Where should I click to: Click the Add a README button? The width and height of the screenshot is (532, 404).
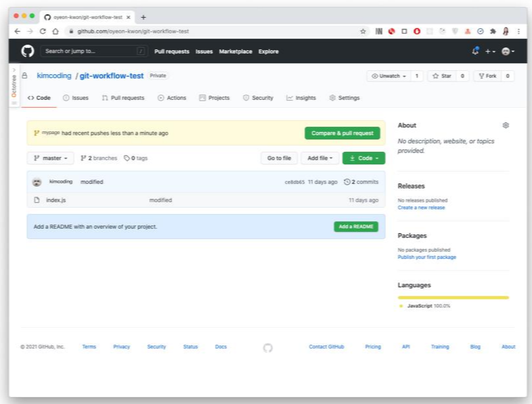pyautogui.click(x=356, y=227)
